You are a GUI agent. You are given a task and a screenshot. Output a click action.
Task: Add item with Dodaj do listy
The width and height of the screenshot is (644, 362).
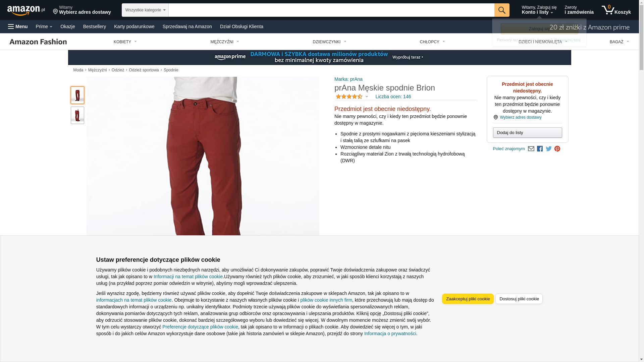527,133
